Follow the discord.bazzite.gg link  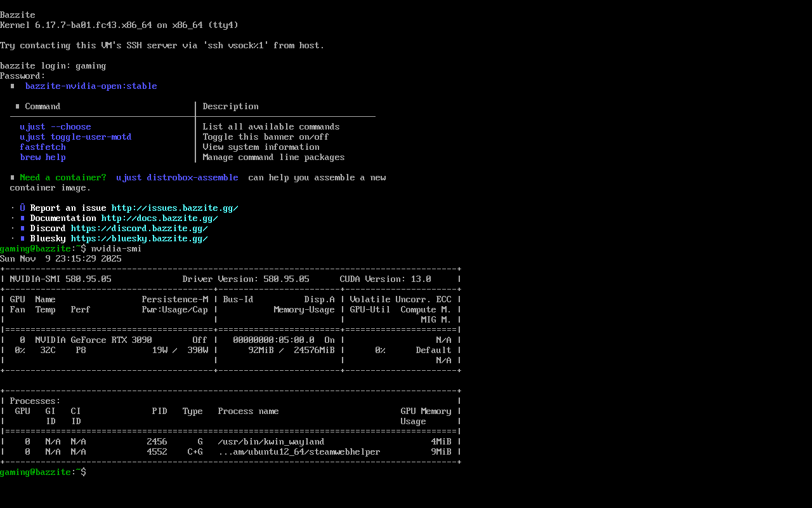click(x=140, y=228)
